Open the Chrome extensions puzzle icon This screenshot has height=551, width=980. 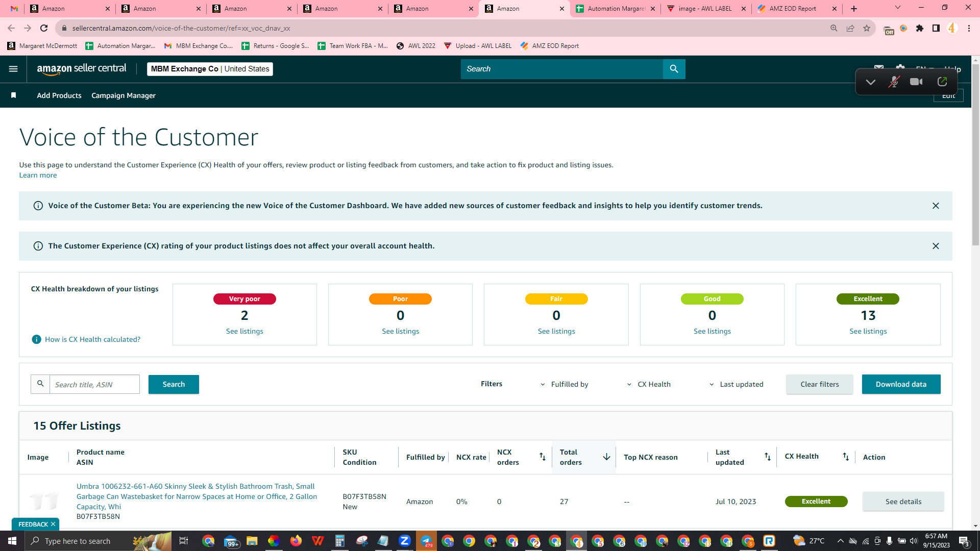click(x=920, y=28)
